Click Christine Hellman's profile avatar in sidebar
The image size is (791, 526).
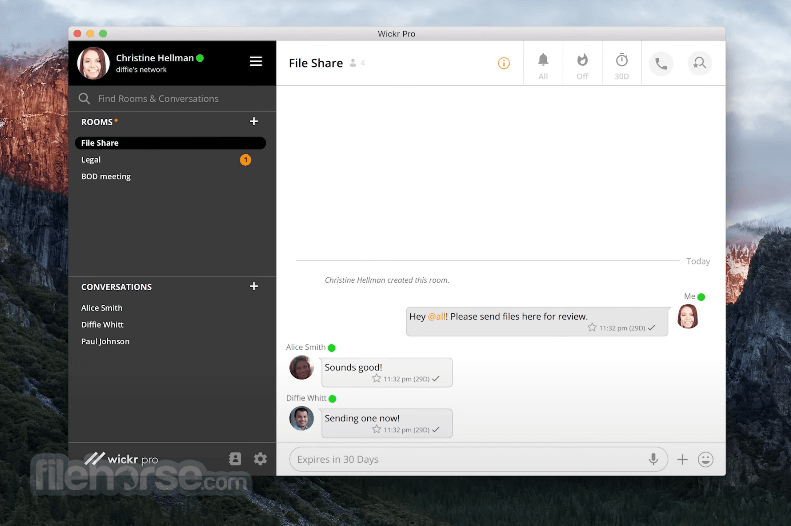pos(93,63)
